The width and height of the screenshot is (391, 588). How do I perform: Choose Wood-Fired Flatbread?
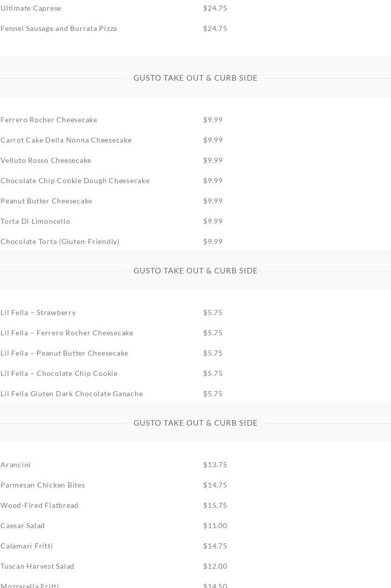40,505
